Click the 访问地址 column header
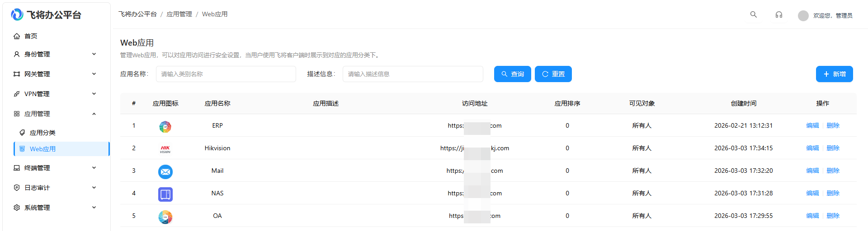 (x=475, y=103)
